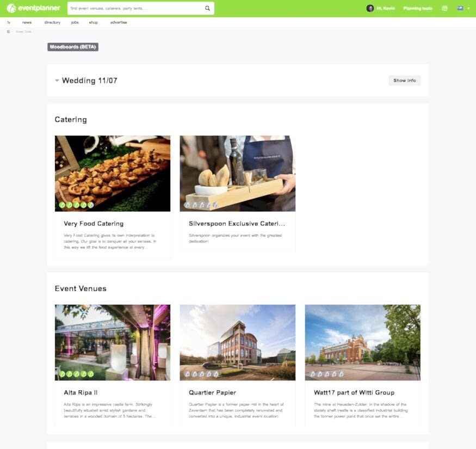Click the Very Food Catering description text

pos(110,241)
